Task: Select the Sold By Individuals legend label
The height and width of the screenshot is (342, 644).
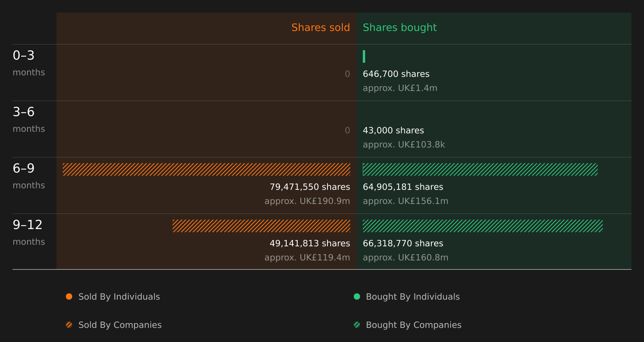Action: [x=119, y=297]
